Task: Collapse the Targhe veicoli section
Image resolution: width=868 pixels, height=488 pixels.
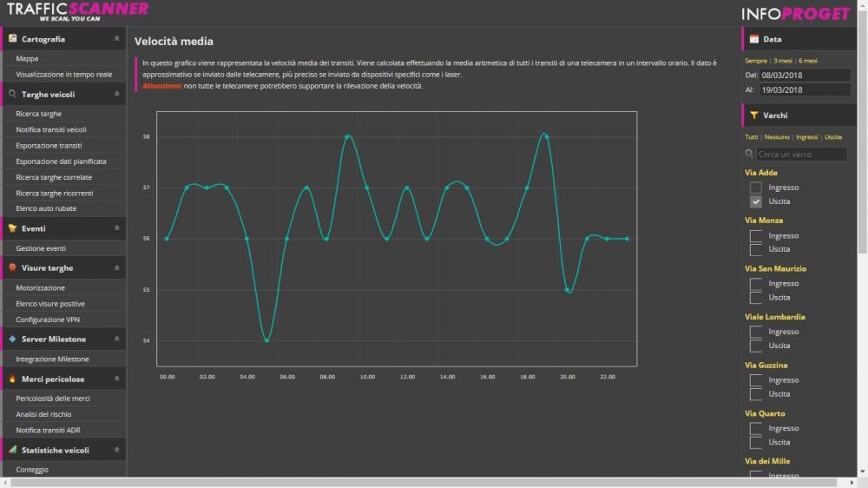Action: point(116,95)
